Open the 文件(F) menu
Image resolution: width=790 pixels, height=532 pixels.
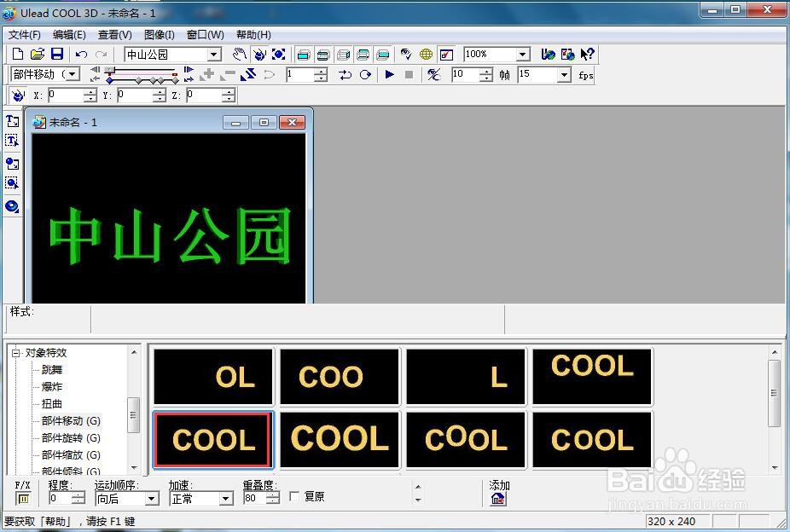click(24, 35)
